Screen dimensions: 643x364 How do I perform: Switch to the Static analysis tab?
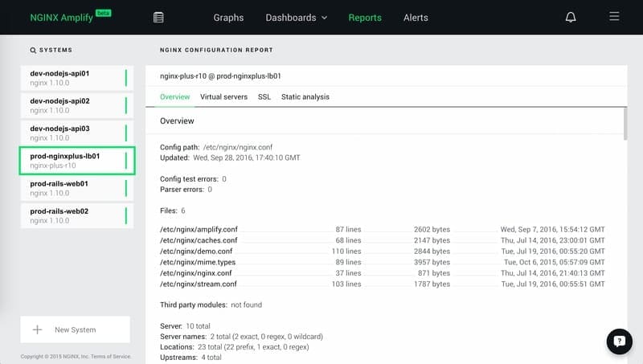click(305, 96)
